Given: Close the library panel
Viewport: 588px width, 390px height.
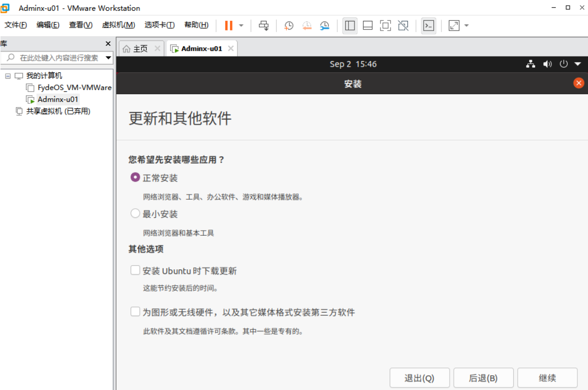Looking at the screenshot, I should click(x=108, y=44).
